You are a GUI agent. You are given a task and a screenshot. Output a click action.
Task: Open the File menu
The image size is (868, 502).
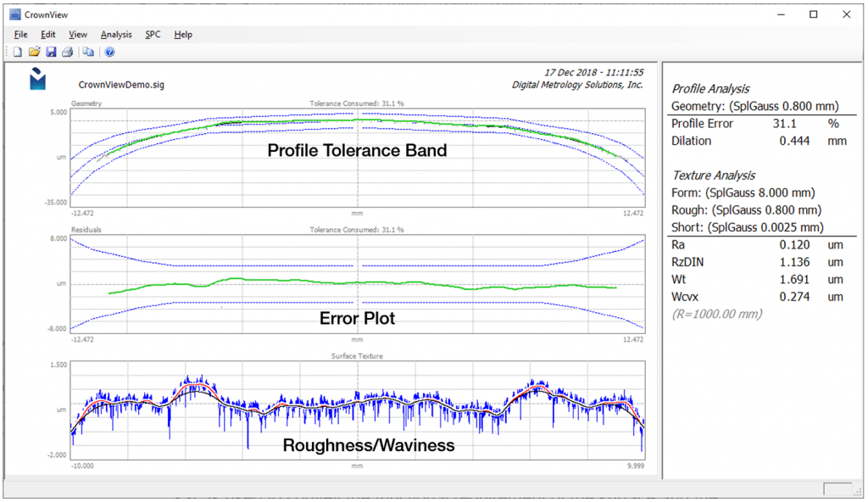[x=19, y=34]
